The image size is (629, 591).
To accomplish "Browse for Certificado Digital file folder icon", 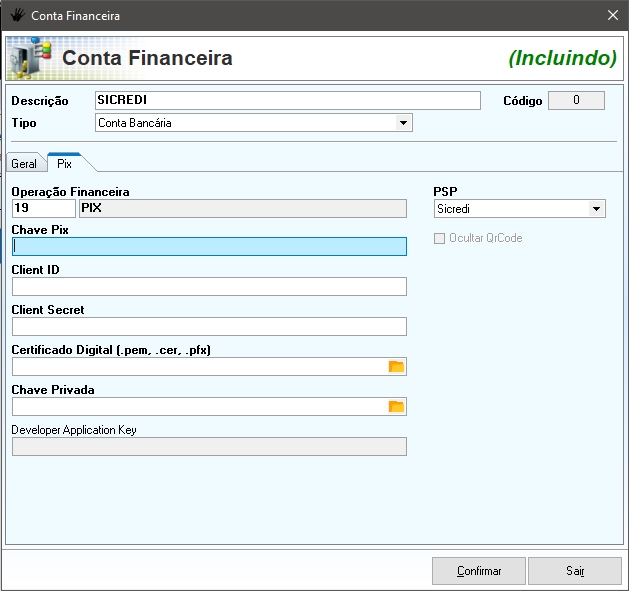I will pos(396,366).
